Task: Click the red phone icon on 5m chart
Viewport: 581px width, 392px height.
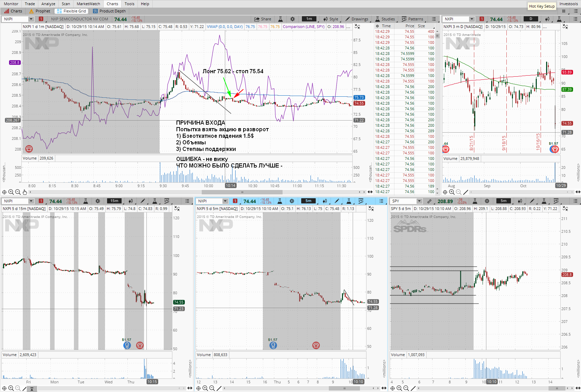Action: point(316,345)
